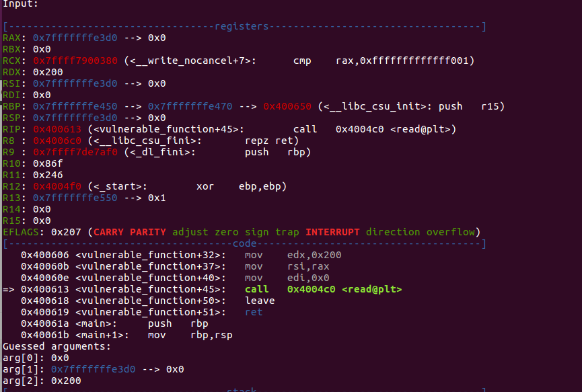The height and width of the screenshot is (392, 582).
Task: Click the leave instruction at vulnerable_function+50
Action: click(x=260, y=301)
